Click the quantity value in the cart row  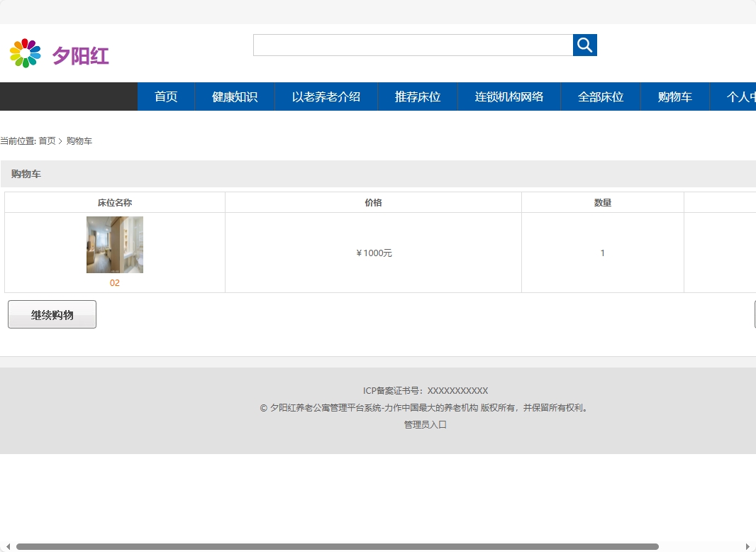pos(602,253)
